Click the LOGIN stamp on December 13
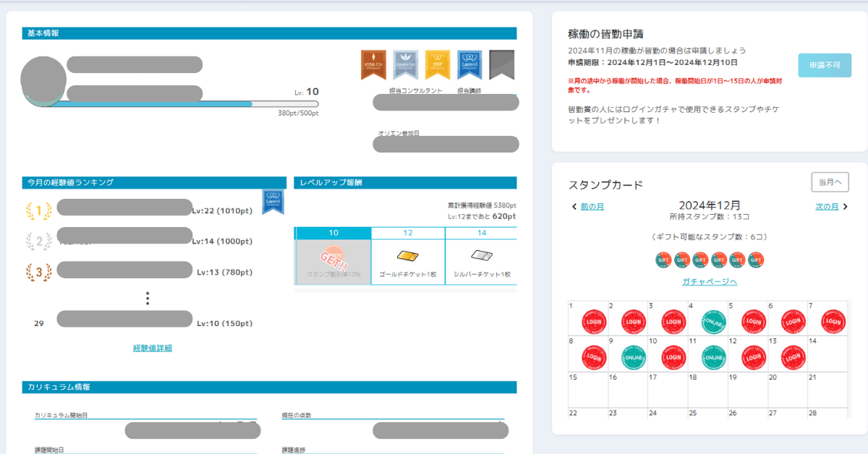 click(x=793, y=357)
